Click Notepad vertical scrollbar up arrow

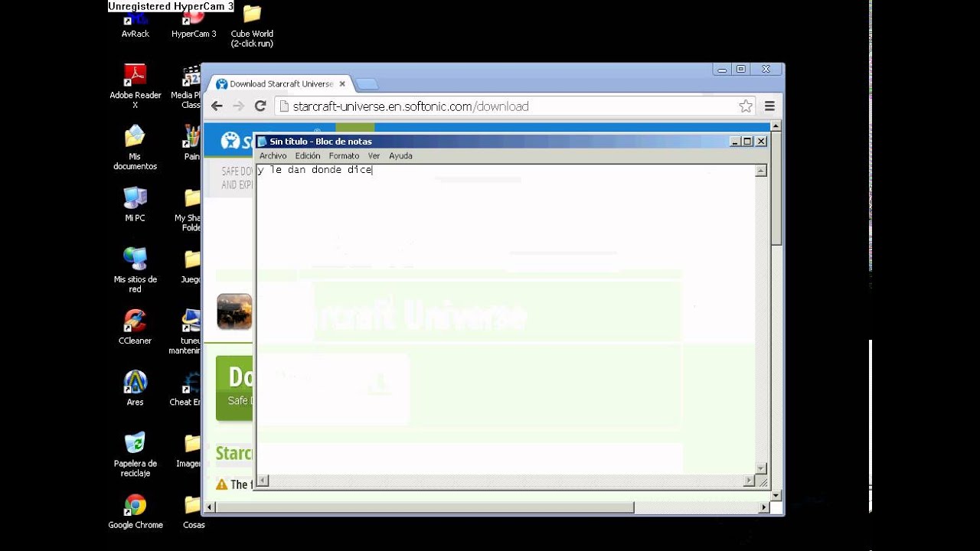click(x=761, y=171)
